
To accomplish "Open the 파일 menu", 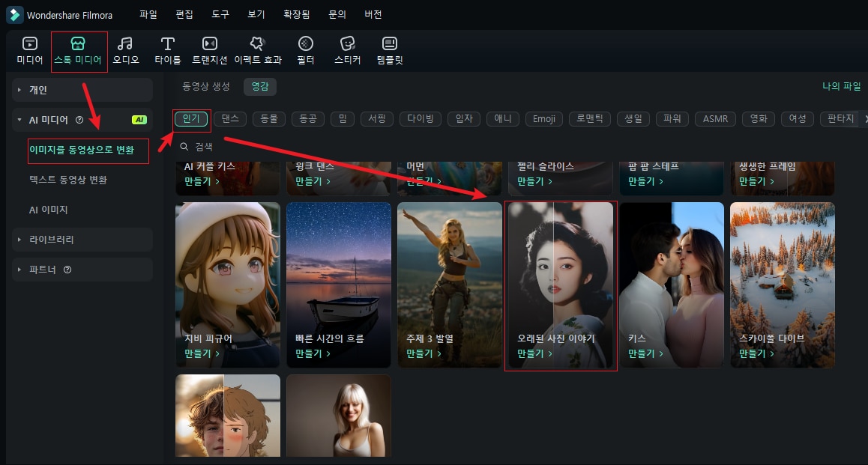I will [148, 14].
